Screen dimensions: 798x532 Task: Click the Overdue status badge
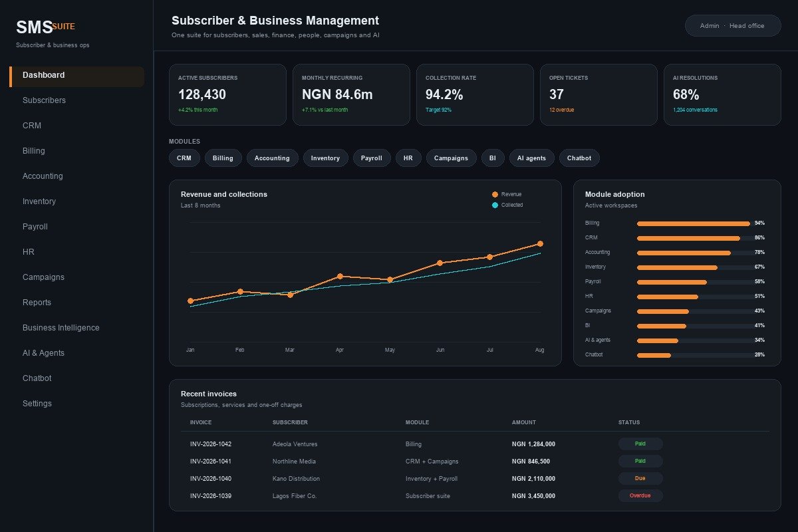[x=640, y=495]
